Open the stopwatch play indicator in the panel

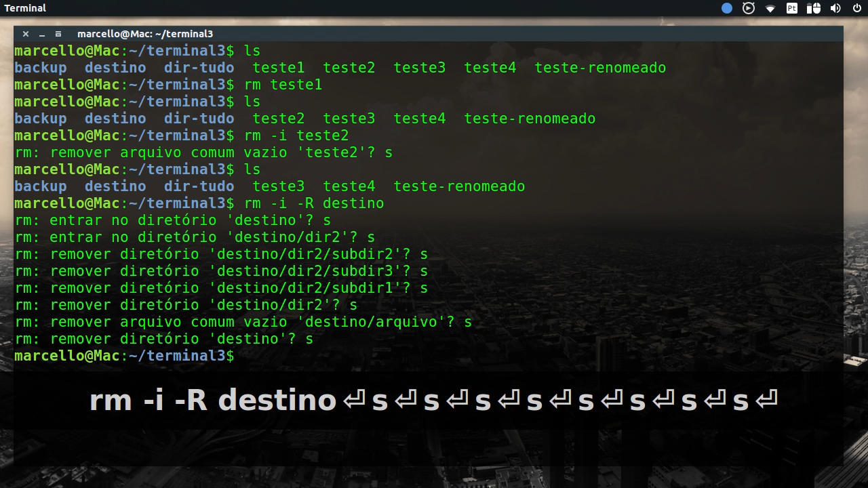coord(749,8)
